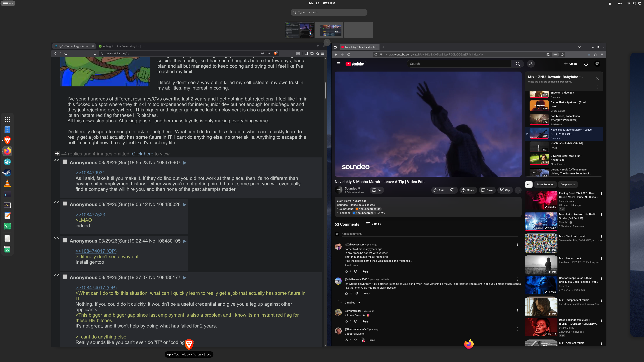Click Brave Shields lion icon in address bar
This screenshot has width=644, height=362.
click(275, 53)
